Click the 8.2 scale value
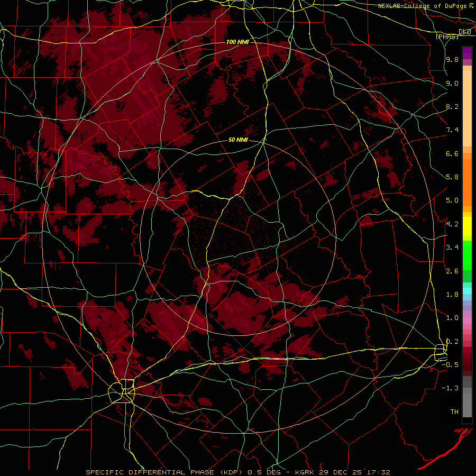 452,106
